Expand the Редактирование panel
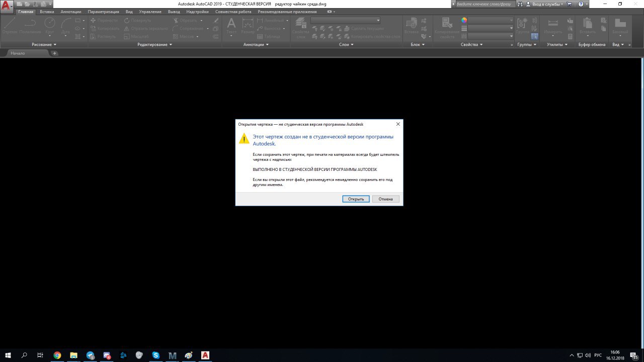Viewport: 644px width, 362px height. [x=155, y=45]
